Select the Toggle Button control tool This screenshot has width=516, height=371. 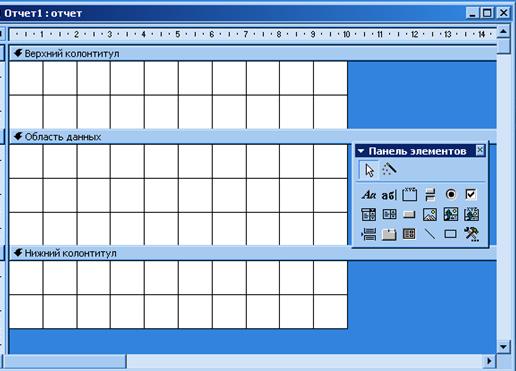pyautogui.click(x=430, y=195)
